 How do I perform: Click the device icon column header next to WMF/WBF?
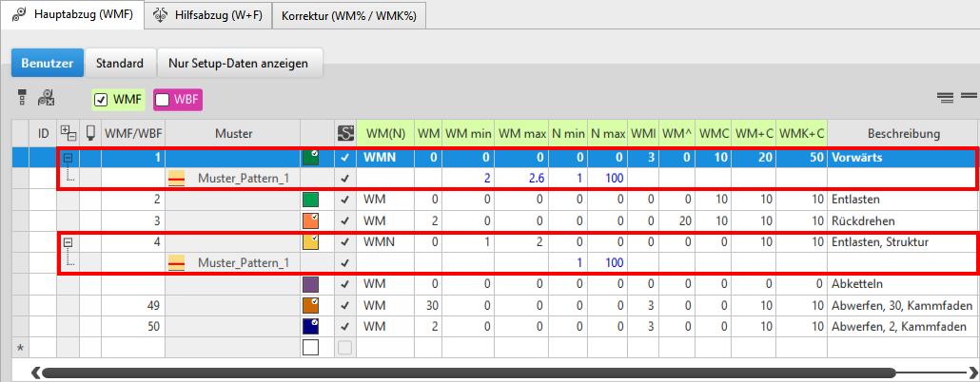click(x=91, y=133)
